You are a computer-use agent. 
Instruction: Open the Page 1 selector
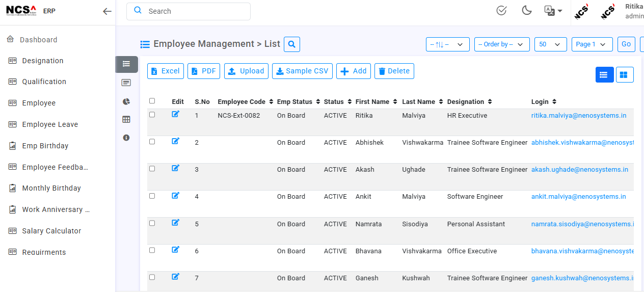point(592,44)
